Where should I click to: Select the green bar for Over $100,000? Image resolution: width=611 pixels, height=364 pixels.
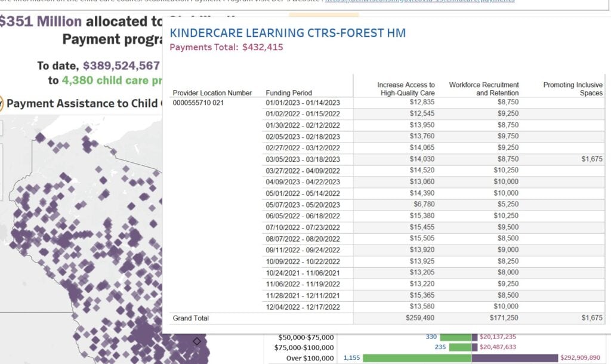[417, 358]
